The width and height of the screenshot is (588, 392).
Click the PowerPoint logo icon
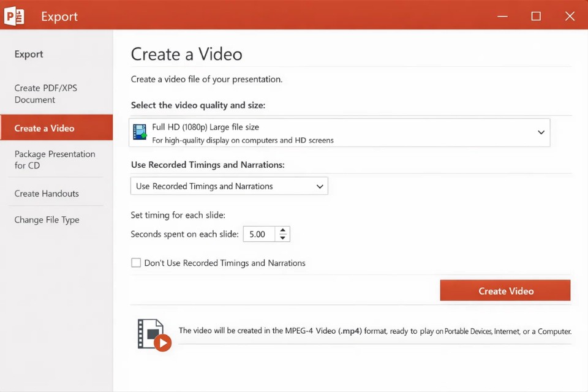pyautogui.click(x=13, y=16)
